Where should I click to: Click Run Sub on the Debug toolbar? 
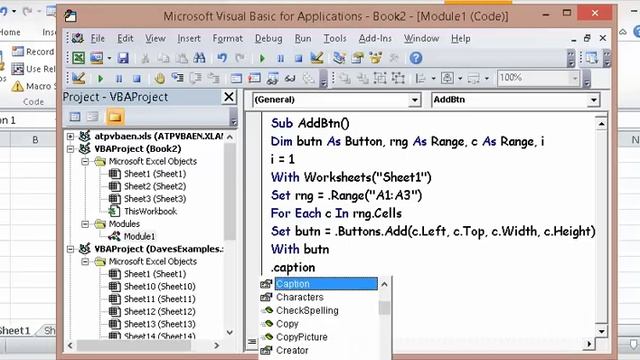[x=100, y=78]
